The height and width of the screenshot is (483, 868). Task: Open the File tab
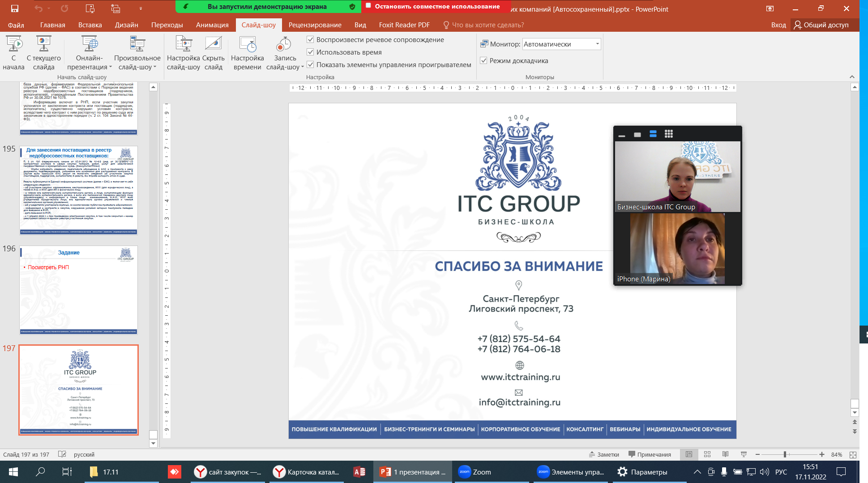(16, 25)
